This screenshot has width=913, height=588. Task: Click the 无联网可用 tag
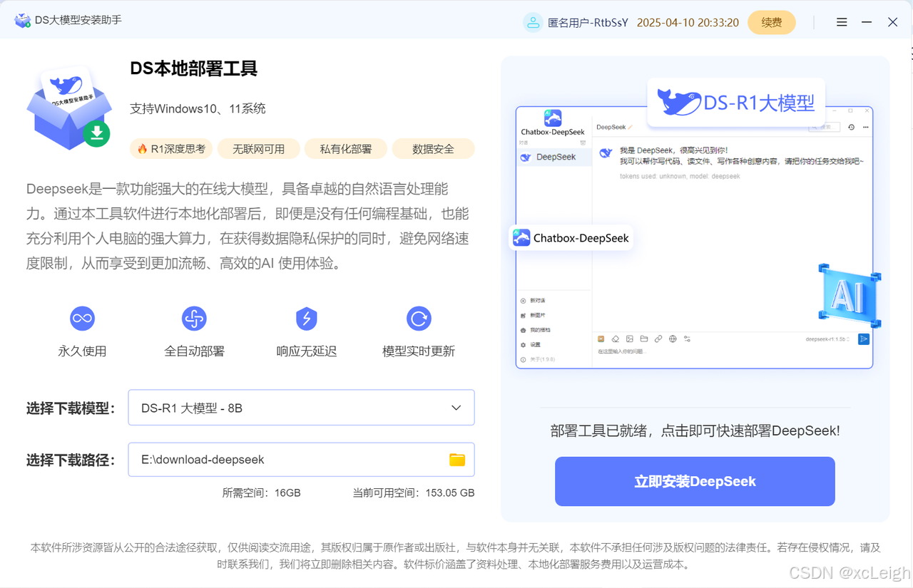click(x=258, y=149)
